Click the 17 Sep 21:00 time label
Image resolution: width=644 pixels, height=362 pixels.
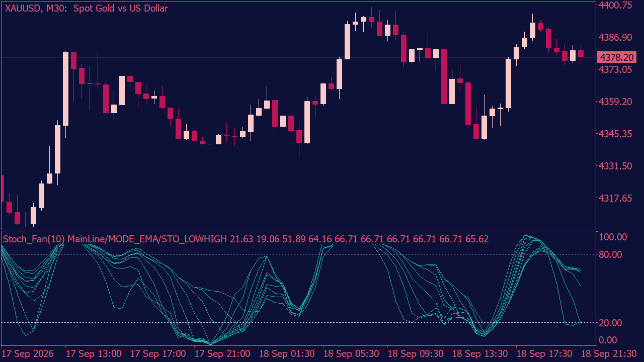point(222,353)
